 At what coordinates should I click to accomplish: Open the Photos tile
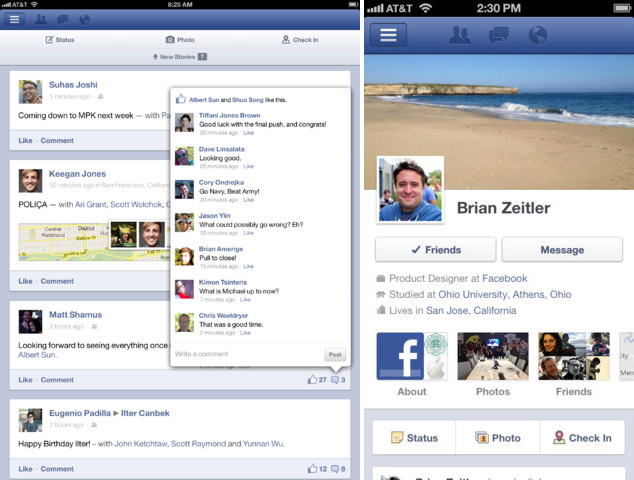[492, 365]
